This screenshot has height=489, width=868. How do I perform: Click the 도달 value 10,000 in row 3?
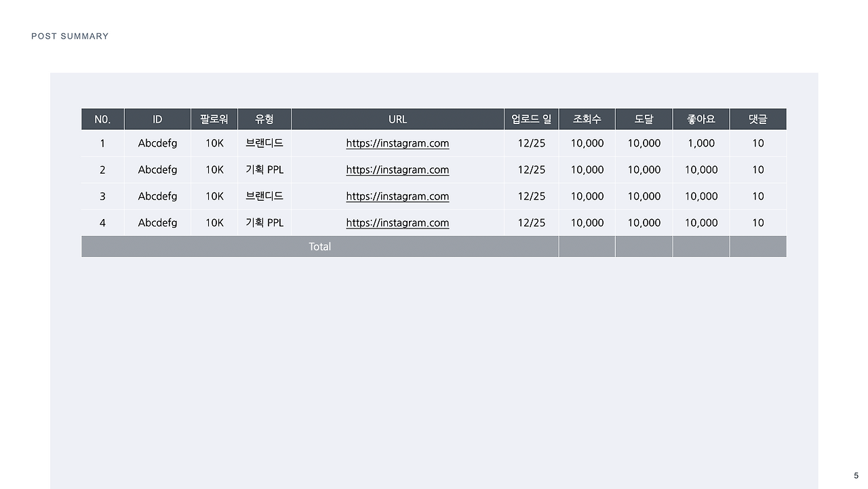[x=644, y=196]
